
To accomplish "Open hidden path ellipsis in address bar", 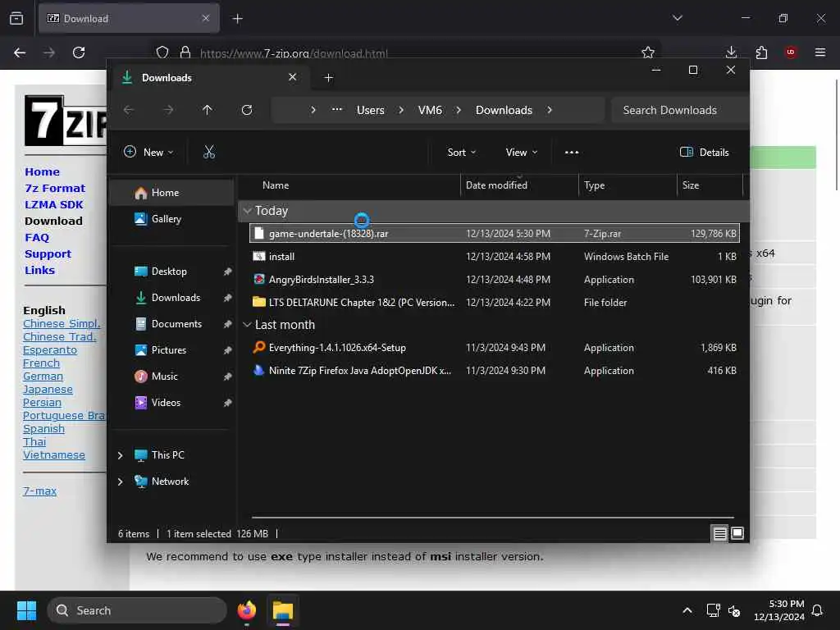I will 336,110.
